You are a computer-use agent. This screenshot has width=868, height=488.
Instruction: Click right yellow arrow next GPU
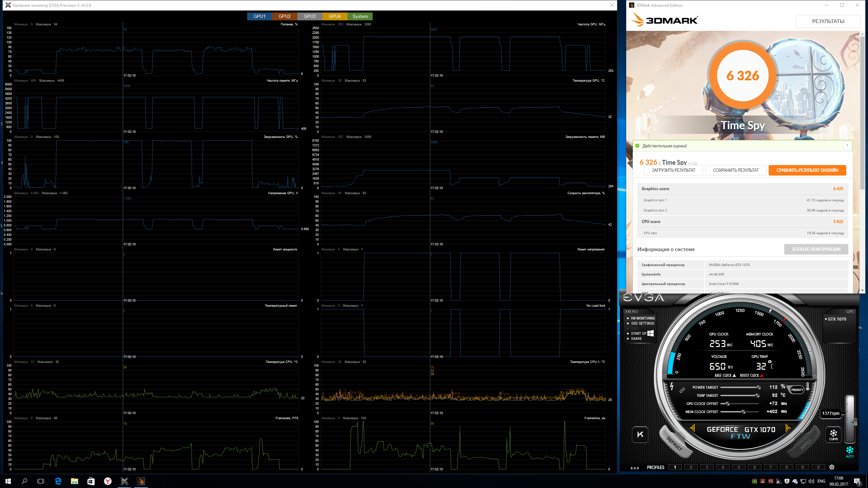coord(788,428)
